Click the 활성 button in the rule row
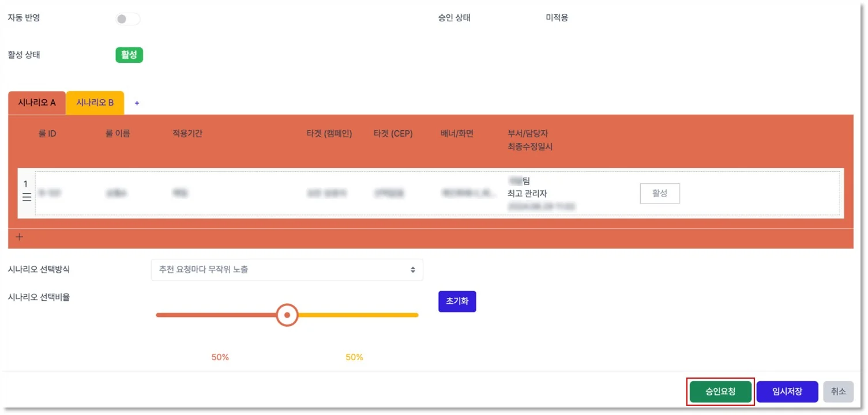This screenshot has width=868, height=415. [x=659, y=194]
